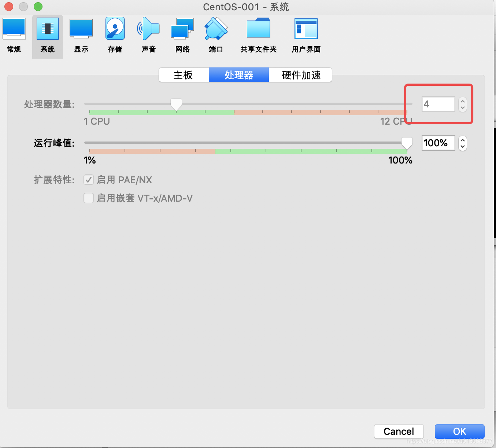Click the 12 CPU label
Image resolution: width=496 pixels, height=448 pixels.
pos(396,121)
